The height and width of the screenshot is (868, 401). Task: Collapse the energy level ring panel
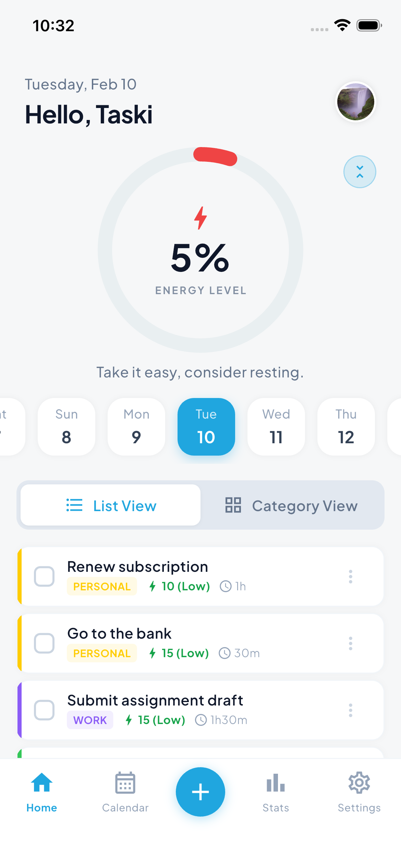pyautogui.click(x=360, y=172)
